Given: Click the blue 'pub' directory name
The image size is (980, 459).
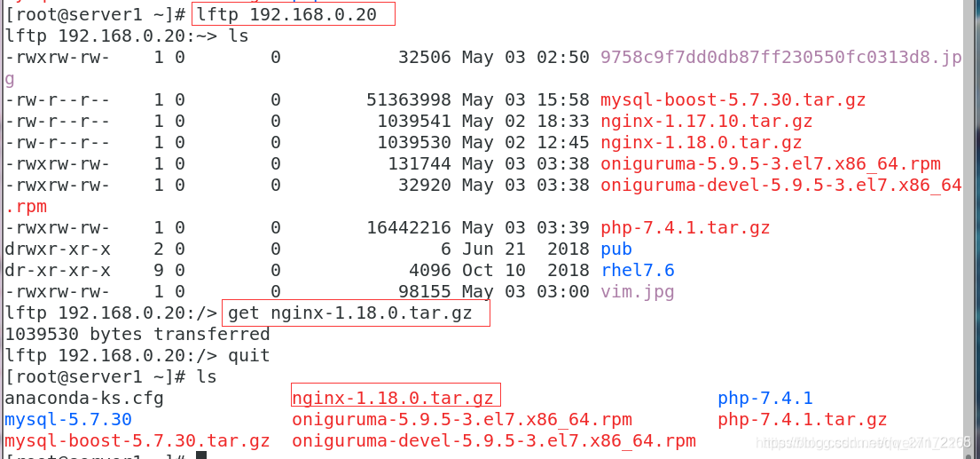Looking at the screenshot, I should click(616, 249).
